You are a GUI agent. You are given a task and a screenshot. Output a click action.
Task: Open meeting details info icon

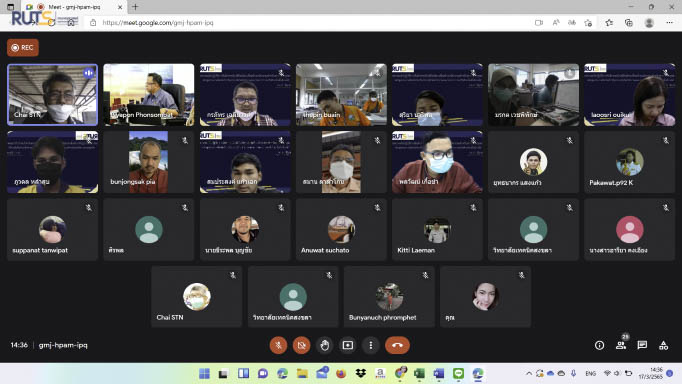click(x=599, y=345)
